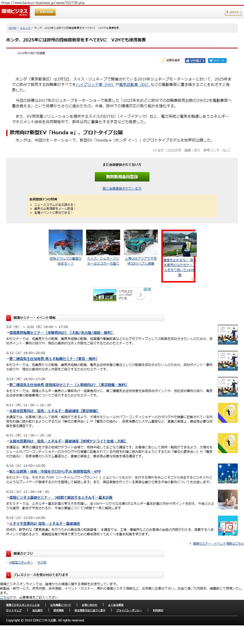
Task: Open 環境業界転職セミナー（求職者向け） link
Action: [62, 333]
